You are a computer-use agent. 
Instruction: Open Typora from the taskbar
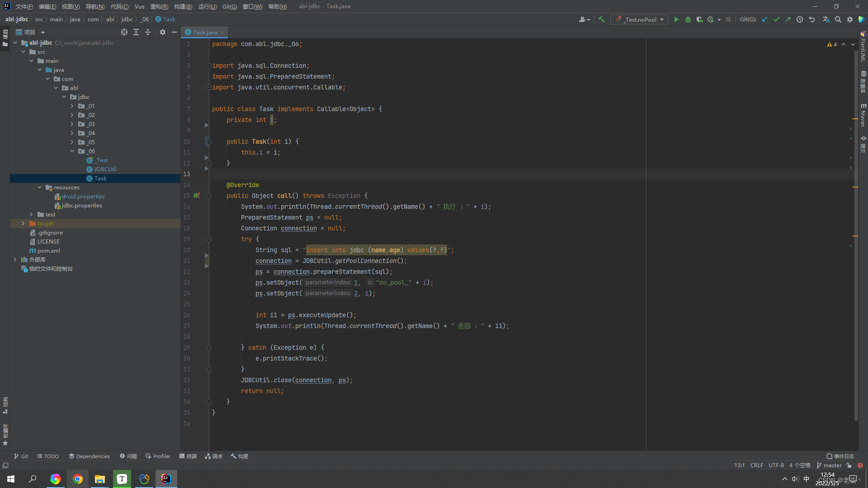click(122, 479)
